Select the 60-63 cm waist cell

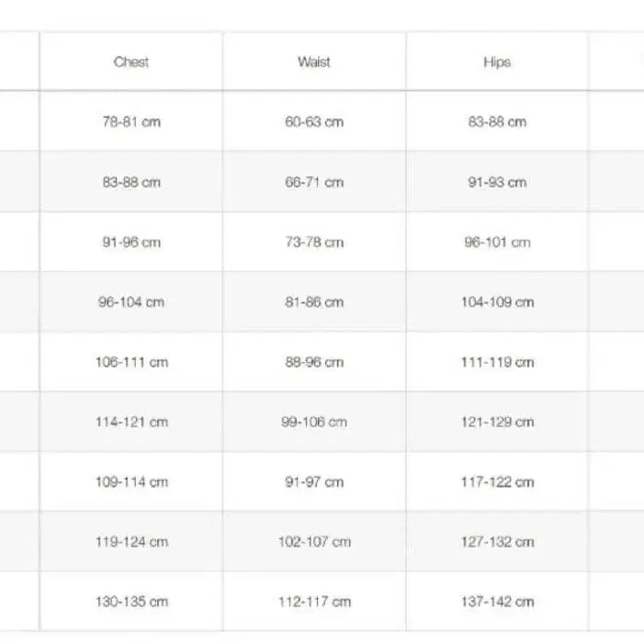point(314,122)
